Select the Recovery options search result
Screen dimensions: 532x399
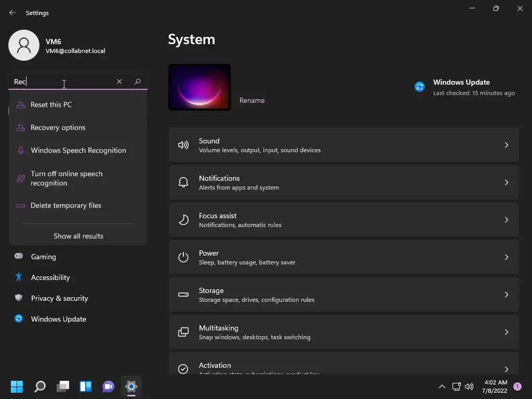pyautogui.click(x=78, y=128)
